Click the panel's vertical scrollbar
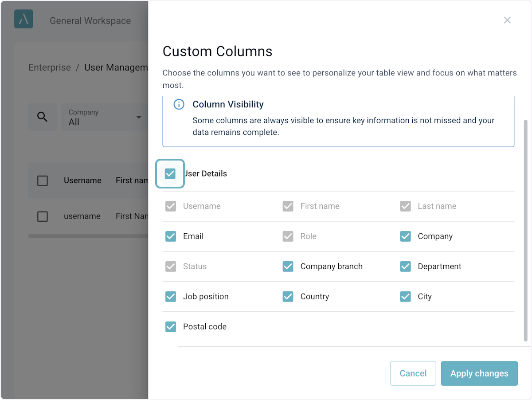This screenshot has width=532, height=400. point(526,230)
